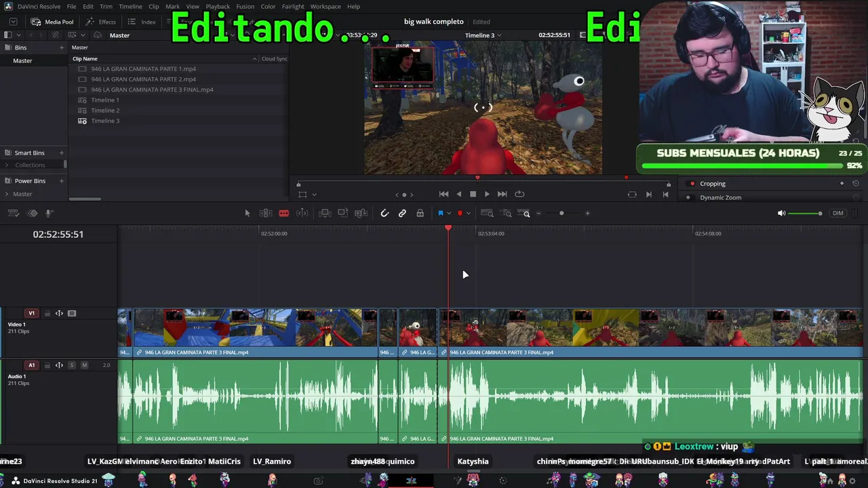Jump to first frame in viewer

coord(443,195)
